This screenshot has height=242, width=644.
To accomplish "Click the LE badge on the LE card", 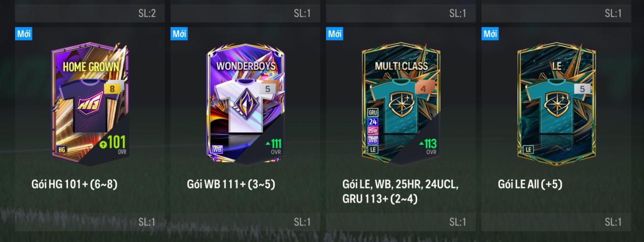I will pyautogui.click(x=528, y=149).
